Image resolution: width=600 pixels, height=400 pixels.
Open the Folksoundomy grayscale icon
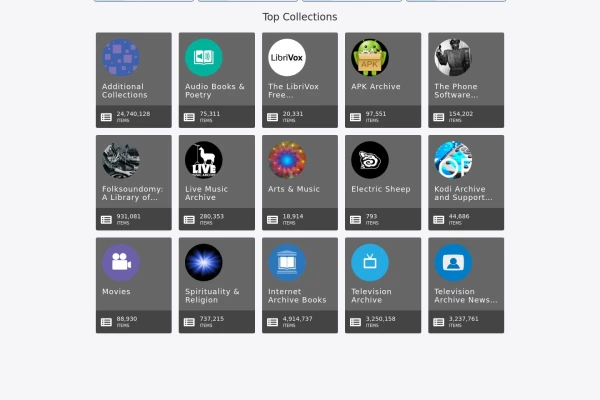click(121, 160)
